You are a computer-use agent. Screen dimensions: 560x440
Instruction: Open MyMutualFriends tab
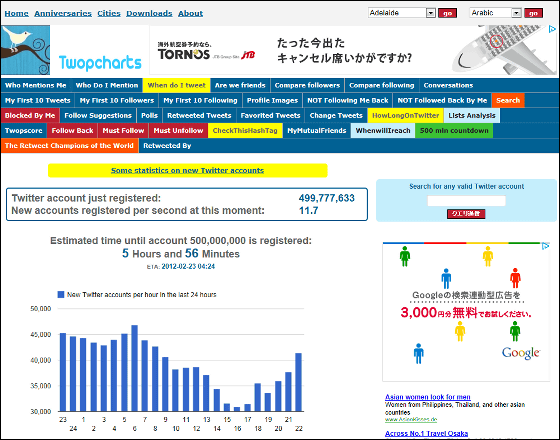click(317, 130)
